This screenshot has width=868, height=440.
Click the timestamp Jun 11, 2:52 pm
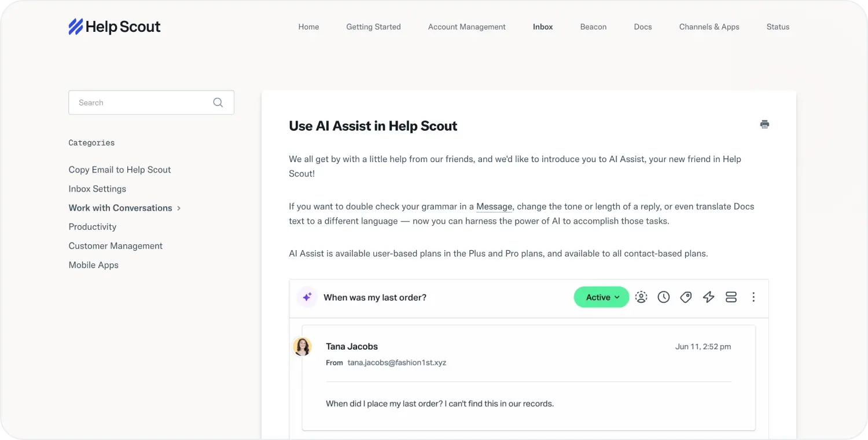tap(703, 346)
